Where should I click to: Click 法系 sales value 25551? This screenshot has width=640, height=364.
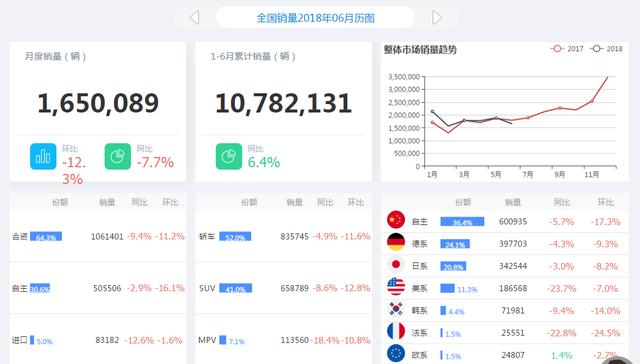513,333
